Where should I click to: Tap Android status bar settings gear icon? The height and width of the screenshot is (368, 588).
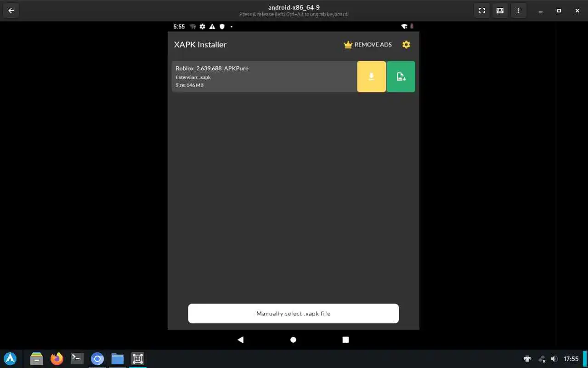(x=202, y=27)
